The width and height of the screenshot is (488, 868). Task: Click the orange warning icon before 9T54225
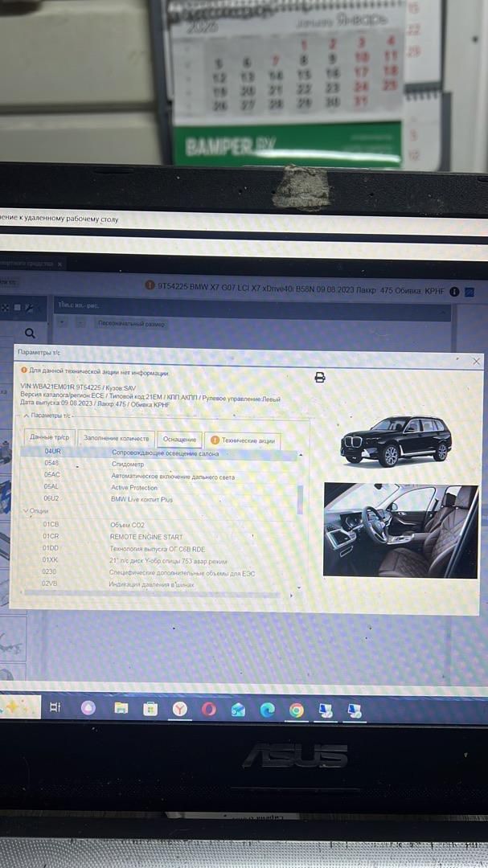pos(150,285)
